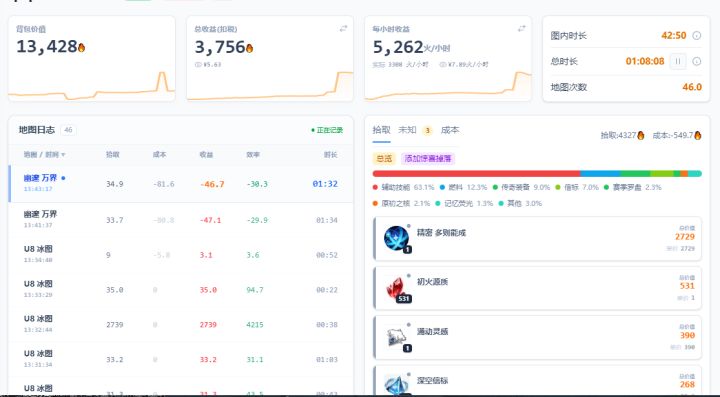Click the swap icon on the 5,262 card
720x397 pixels.
[522, 28]
